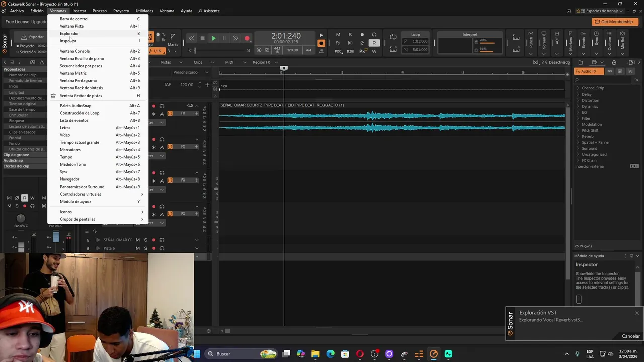Mute track 5 SEÑAL OMAR
Viewport: 644px width, 362px height.
tap(138, 240)
